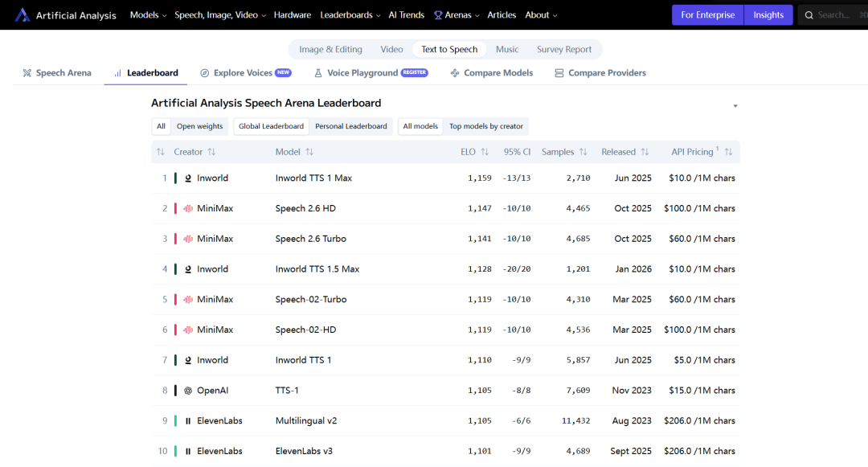Click the red MiniMax color bar in row 2
Image resolution: width=868 pixels, height=467 pixels.
coord(175,208)
